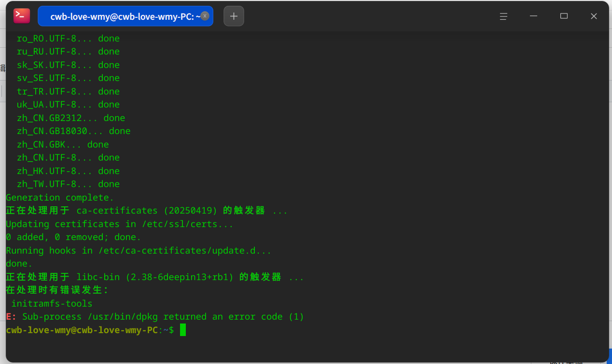Click the 'zh_CN.GB2312... done' line
The width and height of the screenshot is (612, 364).
click(x=71, y=118)
